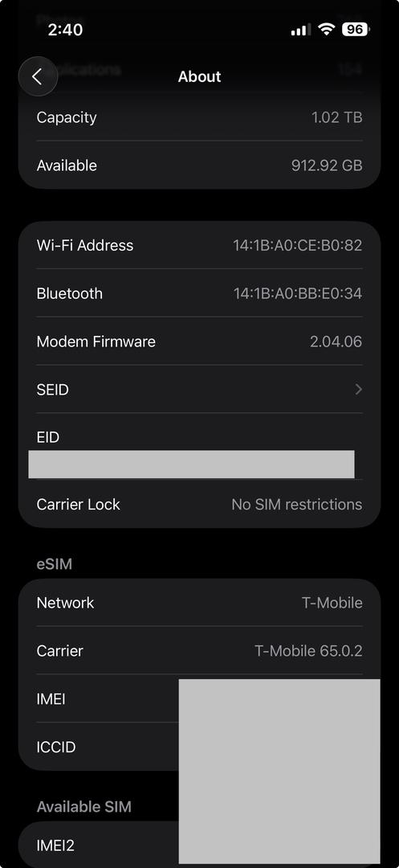Screen dimensions: 399x868
Task: Tap the ICCID row label
Action: point(56,747)
